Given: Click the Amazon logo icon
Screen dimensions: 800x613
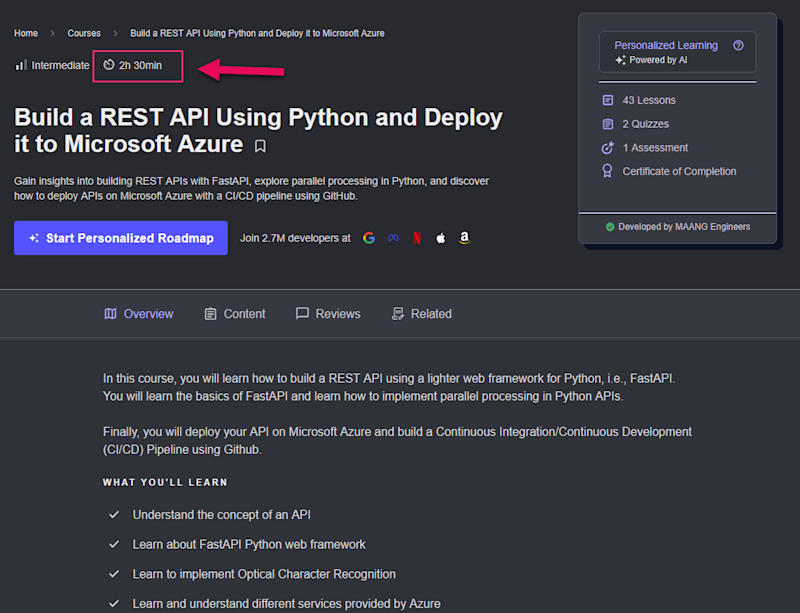Looking at the screenshot, I should 464,238.
